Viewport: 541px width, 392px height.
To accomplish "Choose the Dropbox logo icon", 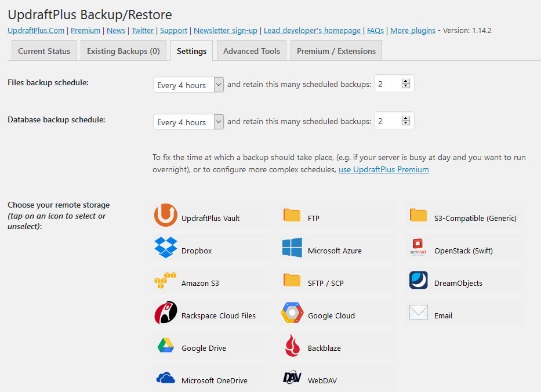I will tap(166, 248).
